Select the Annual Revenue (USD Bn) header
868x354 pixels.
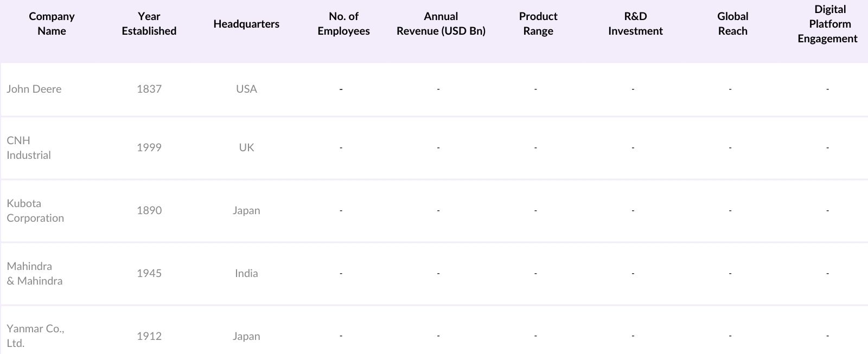pos(441,24)
